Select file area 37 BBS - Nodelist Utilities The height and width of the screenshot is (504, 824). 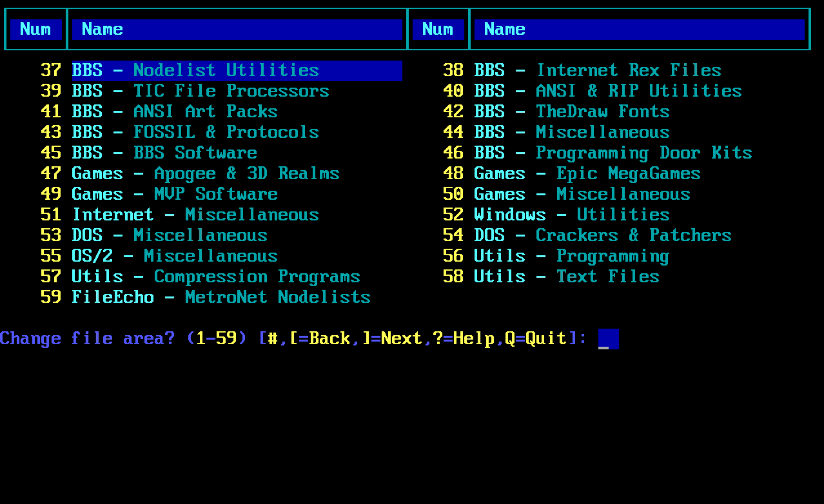221,70
